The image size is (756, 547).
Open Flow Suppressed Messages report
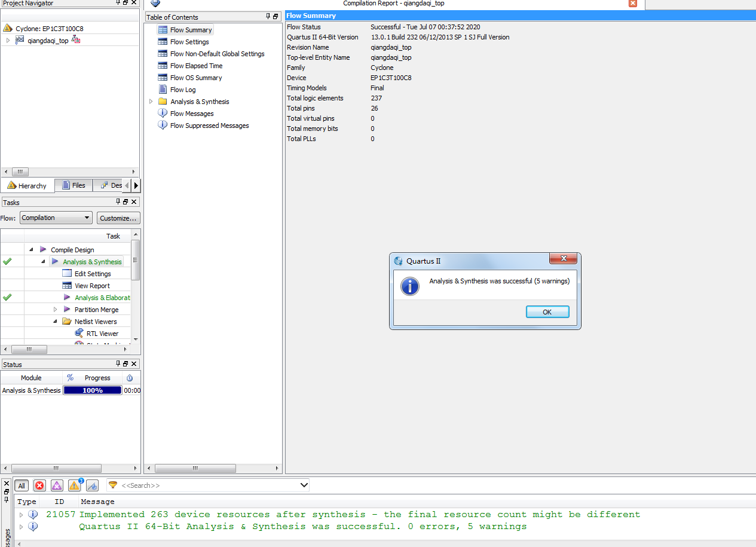[x=209, y=126]
